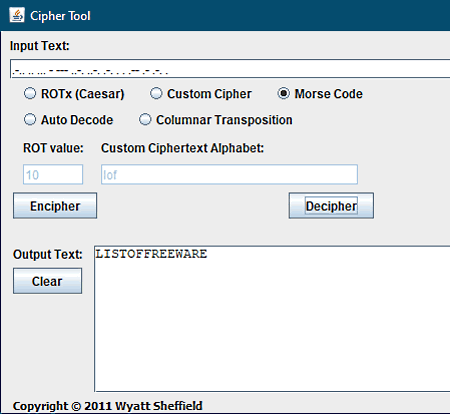This screenshot has width=450, height=414.
Task: Select the Morse Code radio button
Action: click(x=320, y=94)
